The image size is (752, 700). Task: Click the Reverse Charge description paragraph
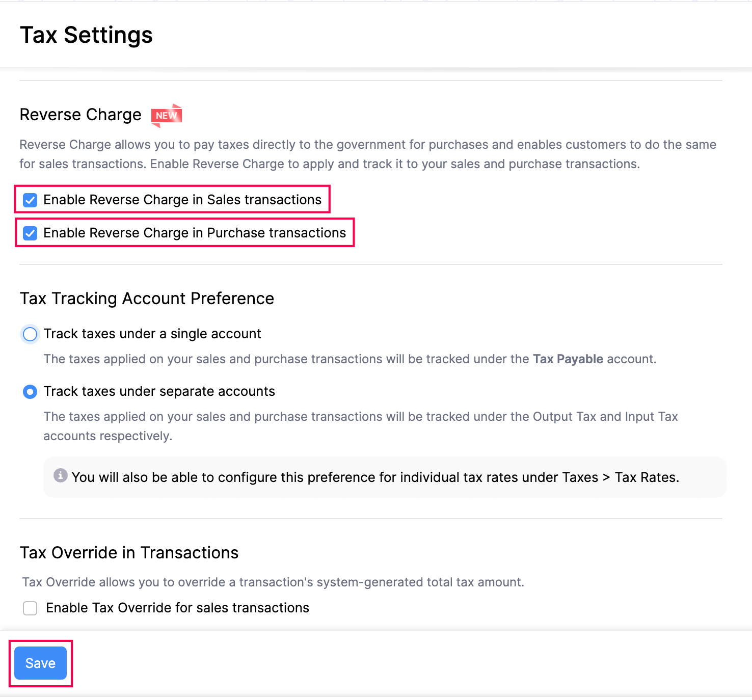point(367,154)
